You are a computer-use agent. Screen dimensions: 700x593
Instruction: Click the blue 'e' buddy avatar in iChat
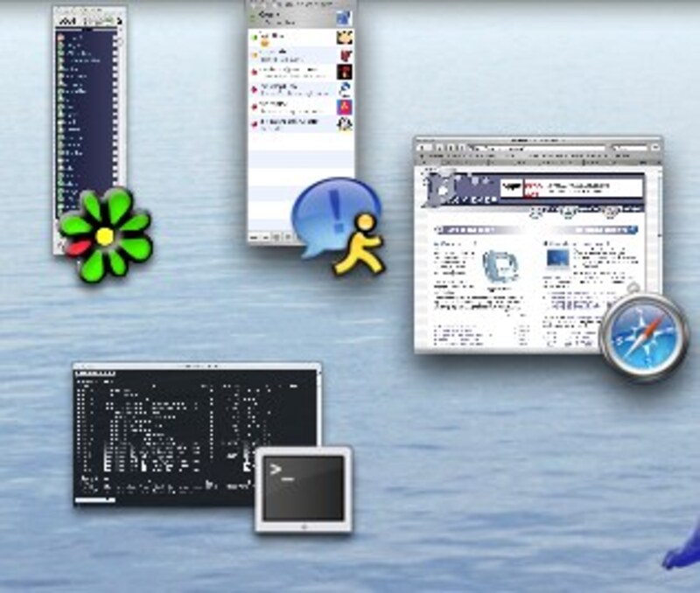(x=344, y=89)
